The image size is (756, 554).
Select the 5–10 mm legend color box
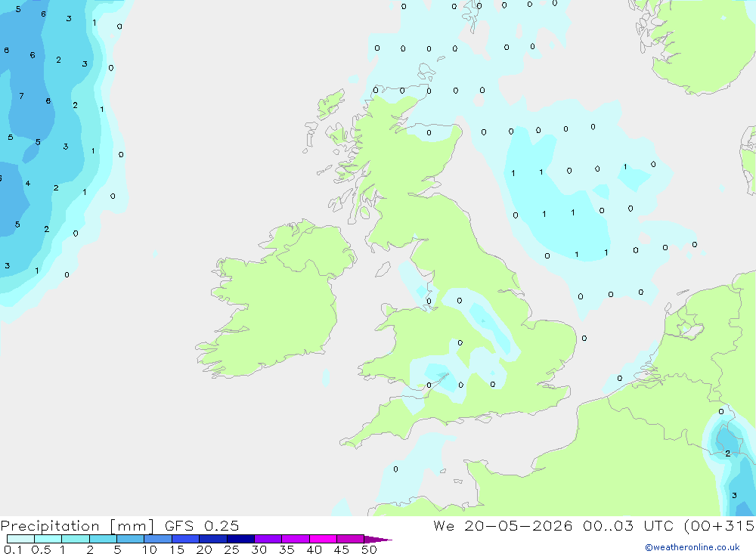[131, 539]
